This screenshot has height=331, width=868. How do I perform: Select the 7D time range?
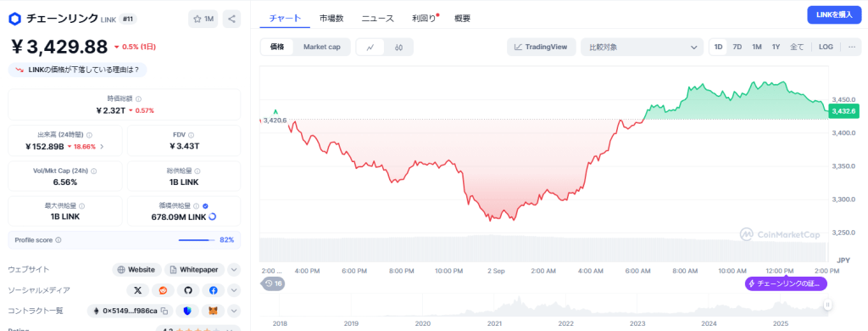[x=737, y=48]
